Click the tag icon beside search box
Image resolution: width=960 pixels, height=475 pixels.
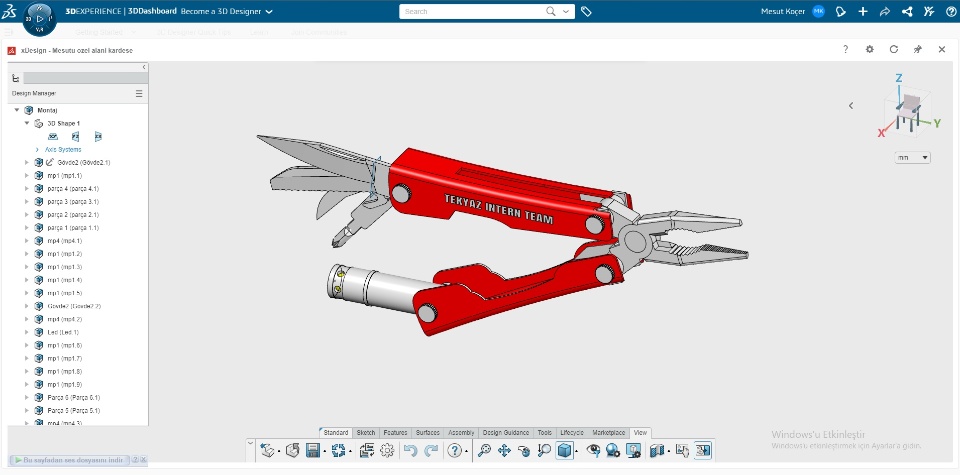click(x=586, y=11)
